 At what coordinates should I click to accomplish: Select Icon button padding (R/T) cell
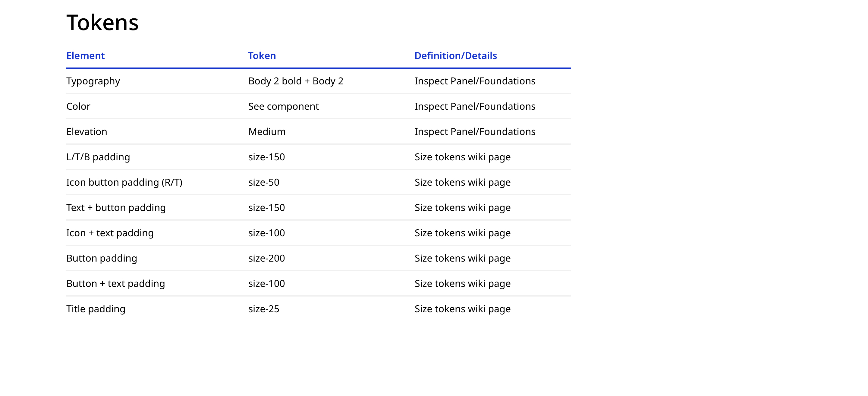pyautogui.click(x=124, y=182)
